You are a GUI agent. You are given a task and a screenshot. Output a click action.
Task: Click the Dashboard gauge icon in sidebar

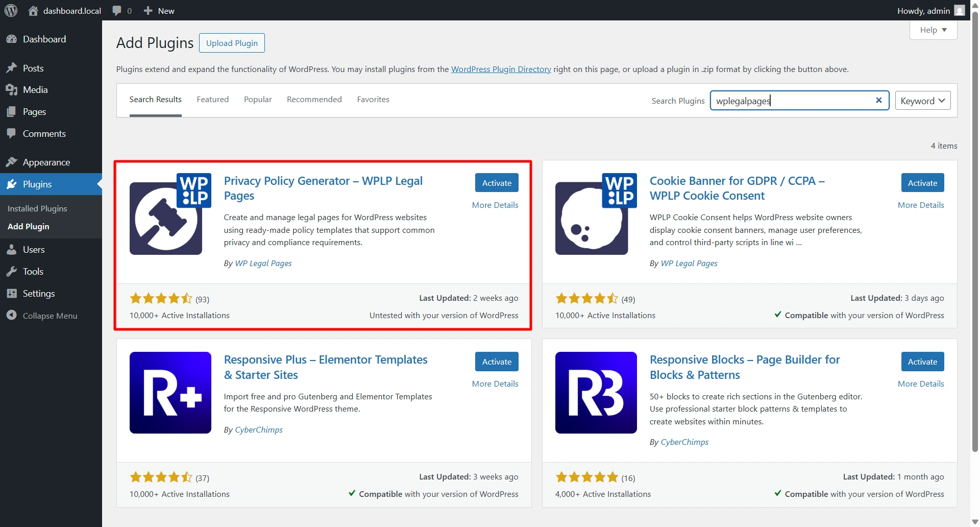[12, 39]
